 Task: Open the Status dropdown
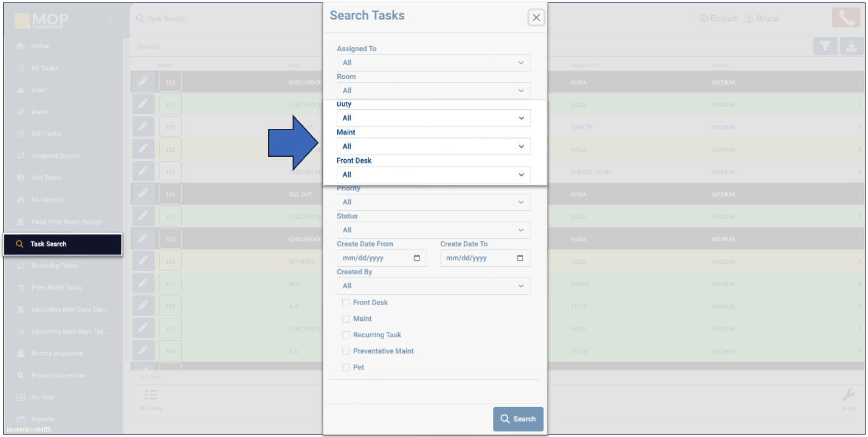pyautogui.click(x=433, y=230)
